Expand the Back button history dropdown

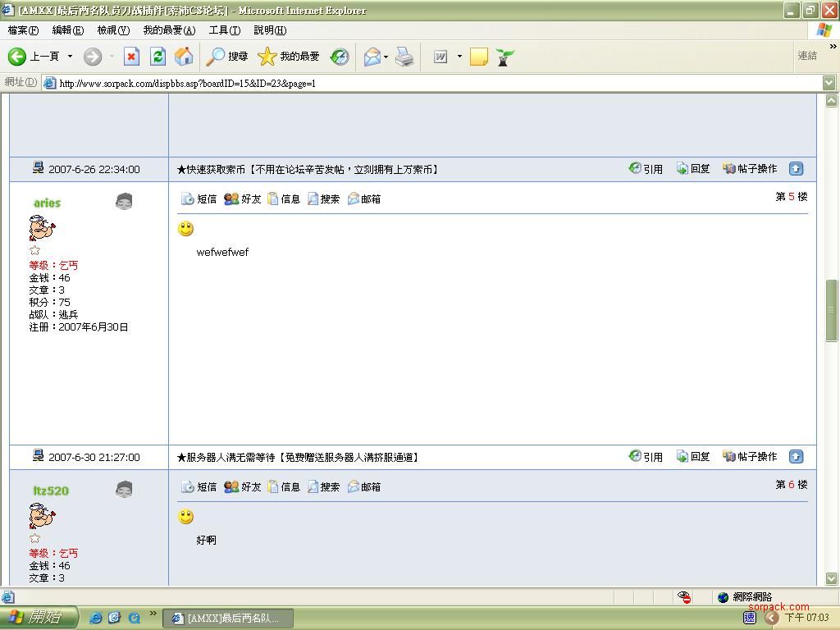[x=70, y=57]
